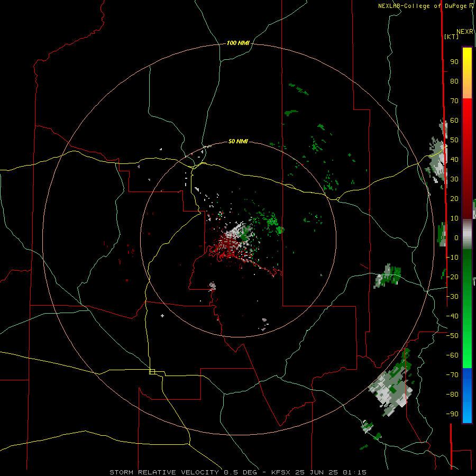Viewport: 476px width, 476px height.
Task: Click the positive 40 value on velocity scale
Action: [454, 160]
